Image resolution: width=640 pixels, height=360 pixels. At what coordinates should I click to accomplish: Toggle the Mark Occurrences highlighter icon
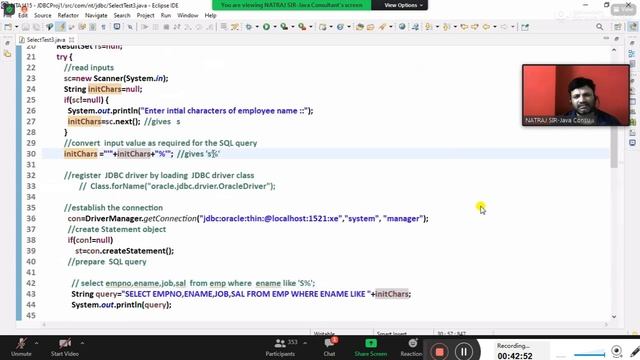(61, 27)
